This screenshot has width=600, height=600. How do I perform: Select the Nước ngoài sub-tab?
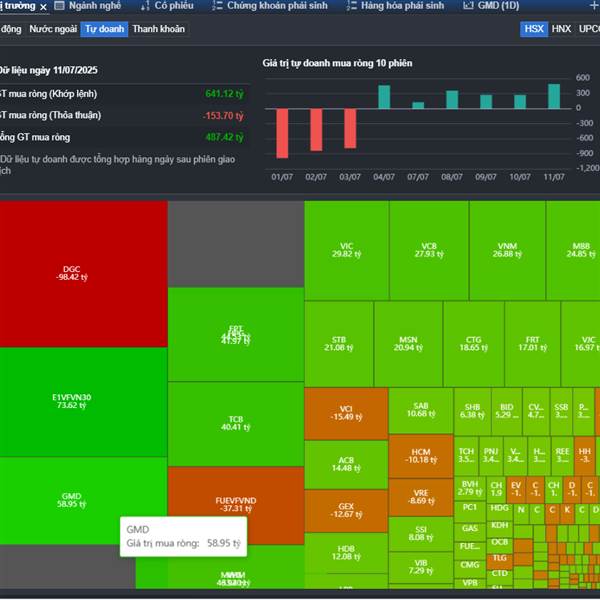pyautogui.click(x=53, y=29)
